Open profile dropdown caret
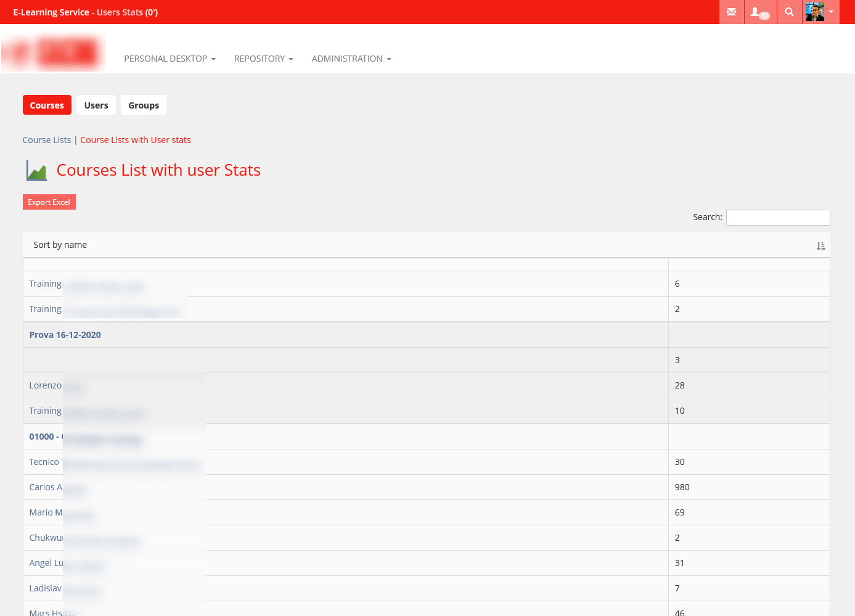Viewport: 855px width, 616px height. (x=831, y=12)
